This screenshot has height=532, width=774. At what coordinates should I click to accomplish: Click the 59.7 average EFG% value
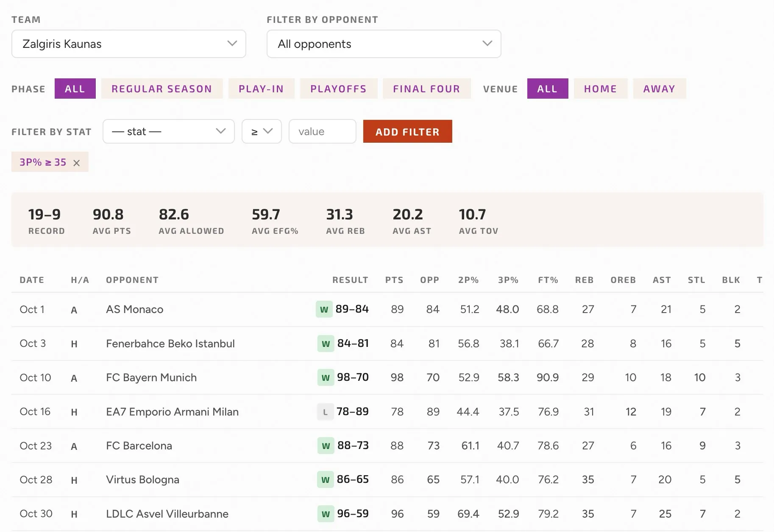[x=266, y=214]
